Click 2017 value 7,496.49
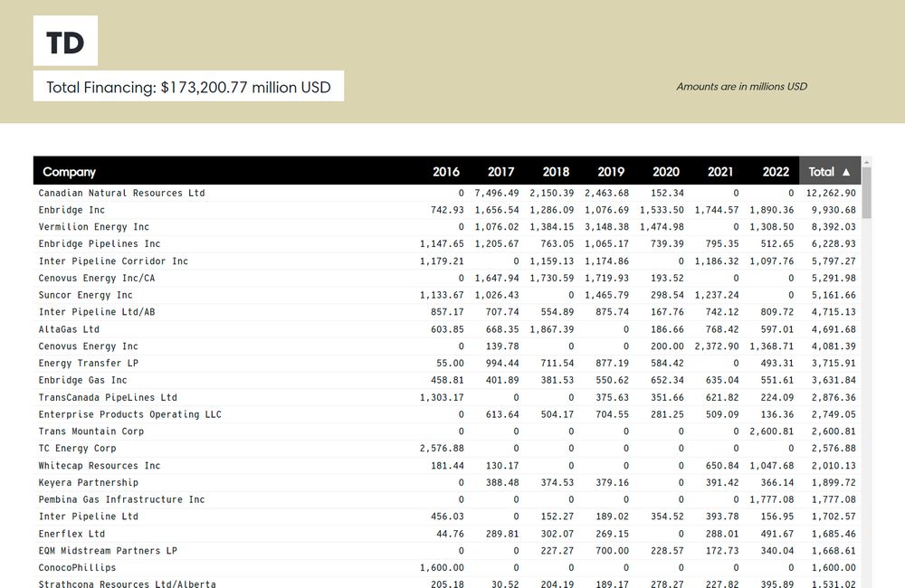This screenshot has width=905, height=588. [x=497, y=193]
